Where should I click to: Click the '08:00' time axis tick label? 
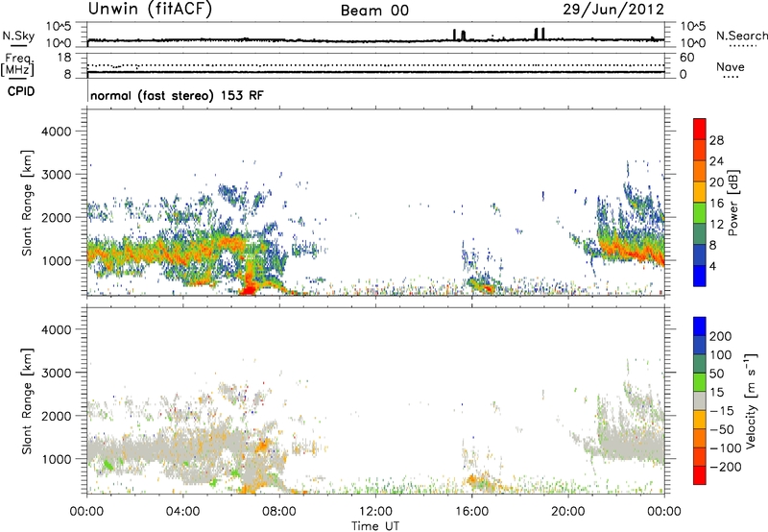click(x=279, y=512)
